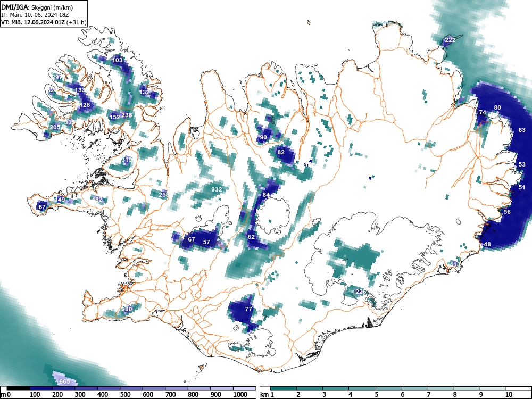Click the legend swatch between 500 and 600
The image size is (532, 399).
pos(131,388)
